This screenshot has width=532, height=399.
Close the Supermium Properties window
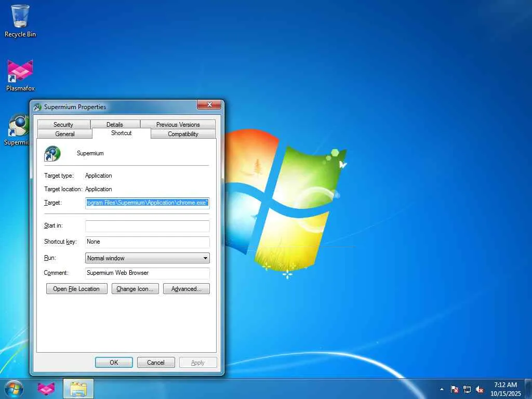click(209, 105)
